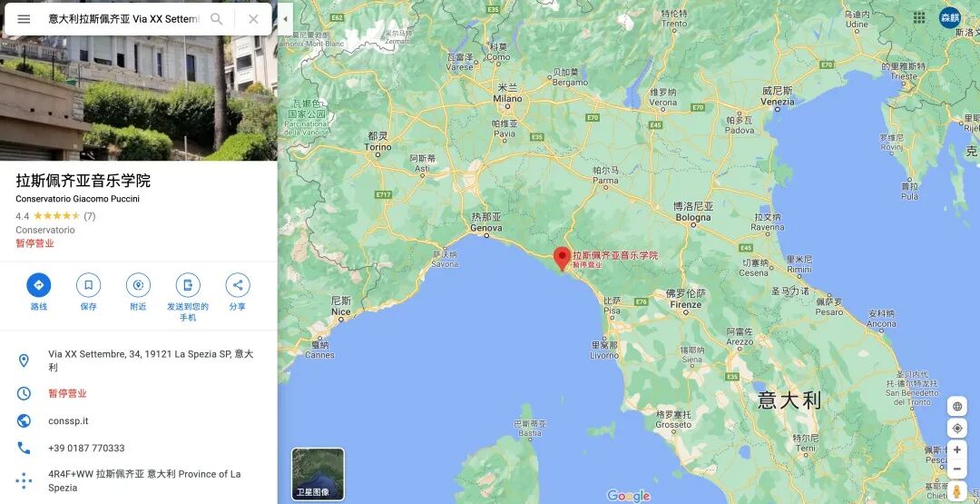
Task: Click 发送到您的手机 send-to-phone icon
Action: 188,285
